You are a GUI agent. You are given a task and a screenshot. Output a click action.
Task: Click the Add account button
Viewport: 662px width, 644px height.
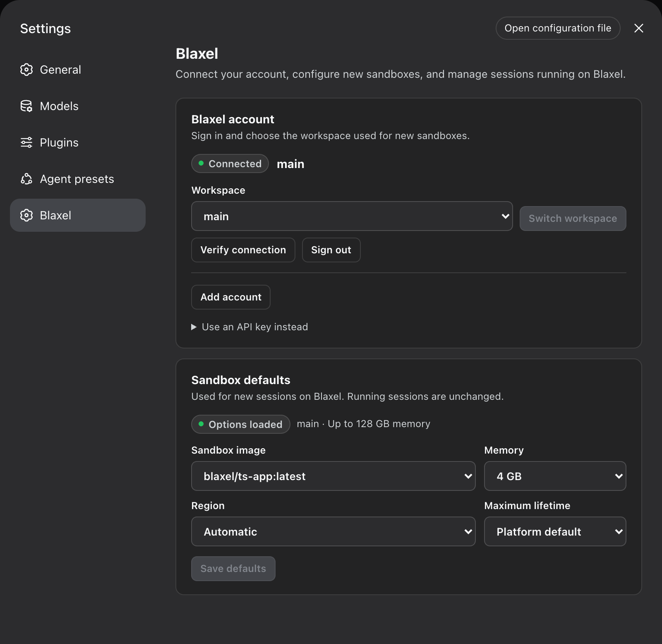click(x=231, y=297)
